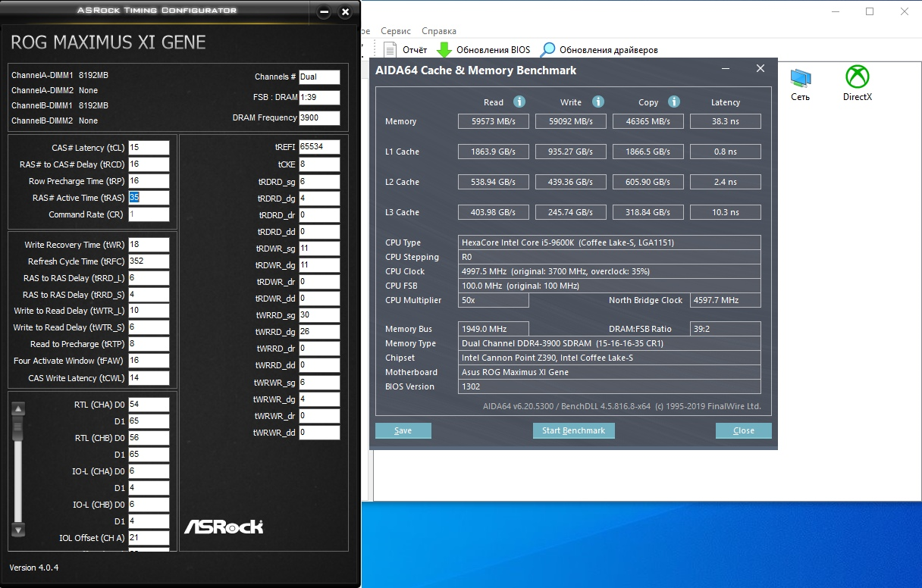The height and width of the screenshot is (588, 922).
Task: Click the Four Activate Window (tFAW) field
Action: tap(149, 361)
